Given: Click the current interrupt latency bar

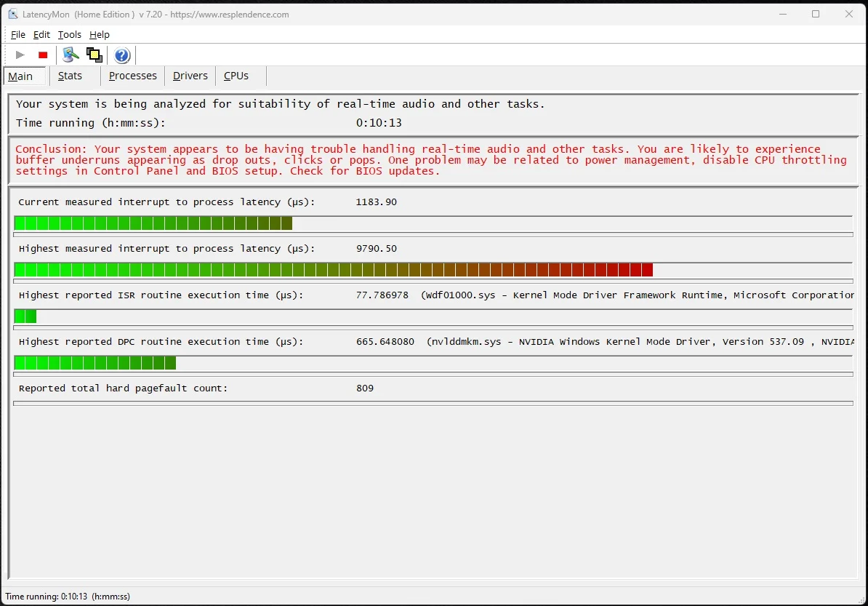Looking at the screenshot, I should (x=433, y=223).
